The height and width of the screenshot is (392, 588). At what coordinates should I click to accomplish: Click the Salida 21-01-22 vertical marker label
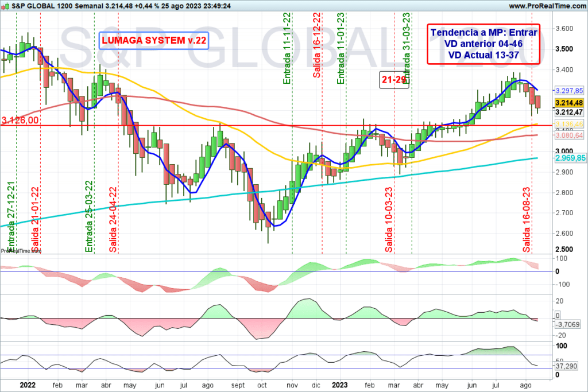point(35,220)
